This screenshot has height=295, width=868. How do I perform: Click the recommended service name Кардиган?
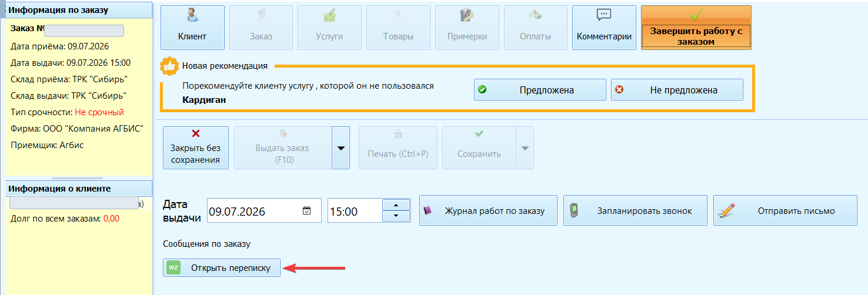(204, 100)
